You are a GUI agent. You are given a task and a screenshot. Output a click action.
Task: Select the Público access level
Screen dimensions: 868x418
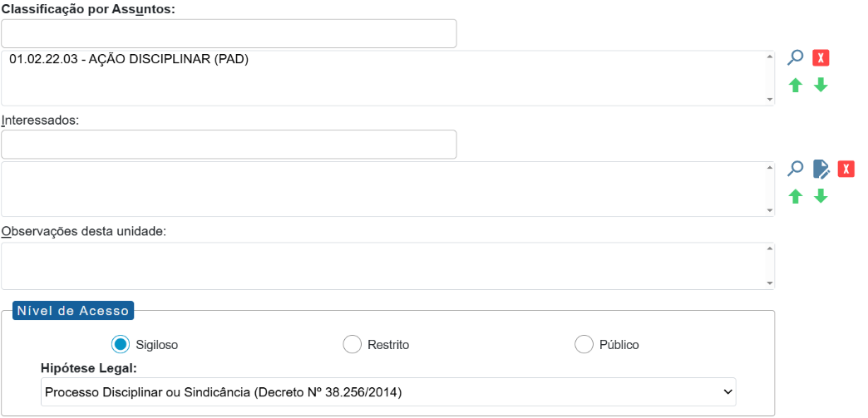pos(584,344)
